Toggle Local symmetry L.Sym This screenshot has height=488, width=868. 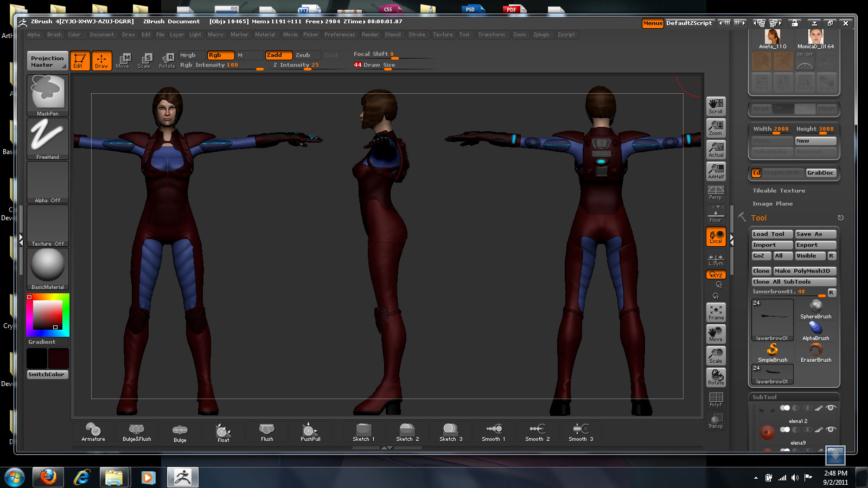(x=716, y=259)
